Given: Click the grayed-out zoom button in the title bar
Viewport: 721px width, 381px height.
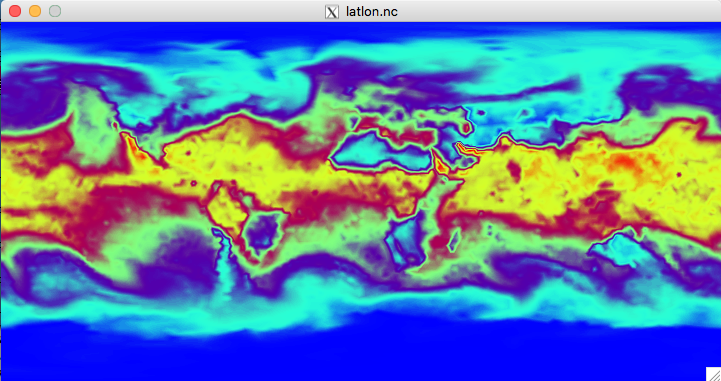Looking at the screenshot, I should coord(55,11).
